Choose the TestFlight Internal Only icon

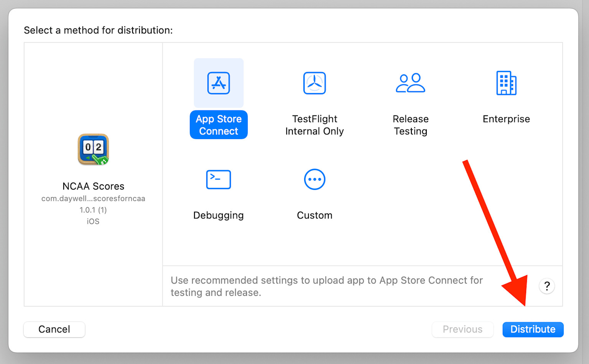[314, 83]
